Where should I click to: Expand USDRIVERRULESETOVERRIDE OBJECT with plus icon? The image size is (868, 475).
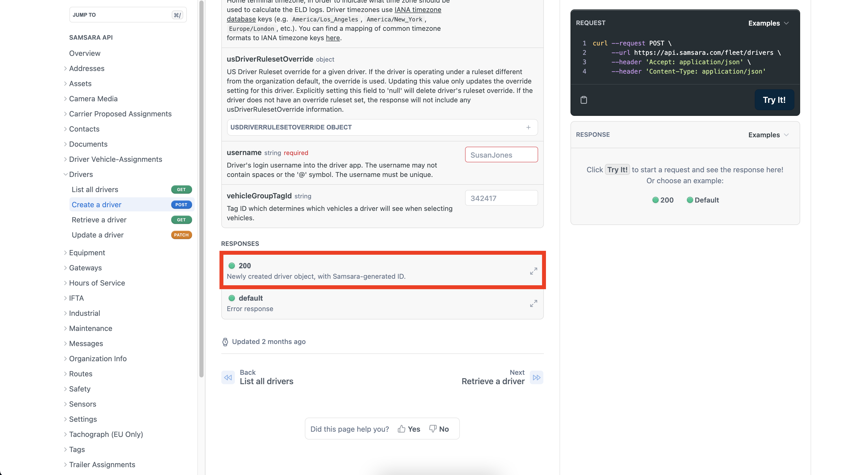pyautogui.click(x=528, y=127)
